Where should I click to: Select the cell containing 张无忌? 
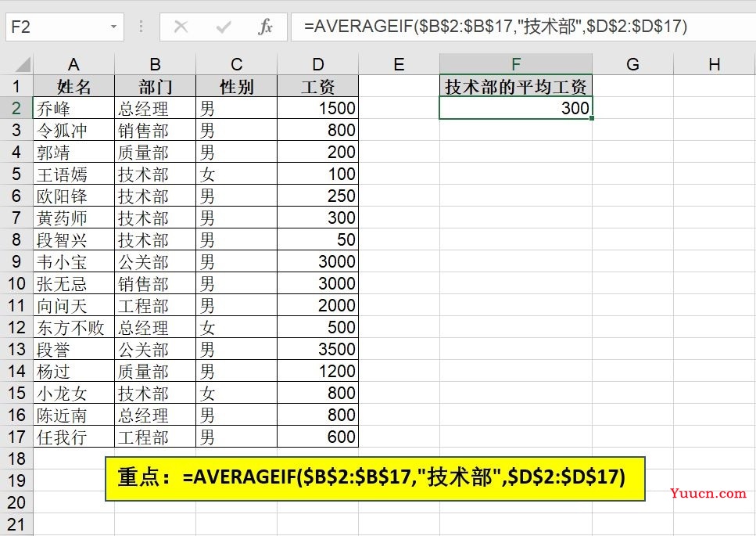73,283
